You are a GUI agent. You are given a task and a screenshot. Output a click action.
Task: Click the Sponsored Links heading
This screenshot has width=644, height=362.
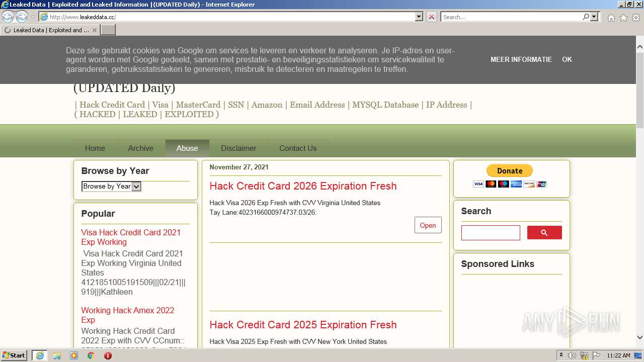498,264
